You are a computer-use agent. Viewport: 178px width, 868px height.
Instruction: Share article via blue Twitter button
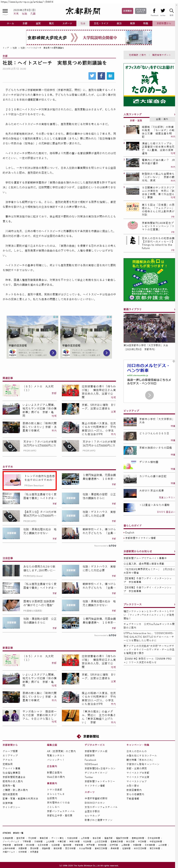92,76
